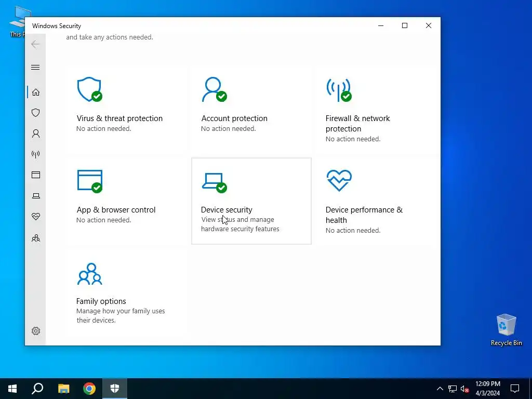Show hidden system tray icons
The image size is (532, 399).
point(440,389)
